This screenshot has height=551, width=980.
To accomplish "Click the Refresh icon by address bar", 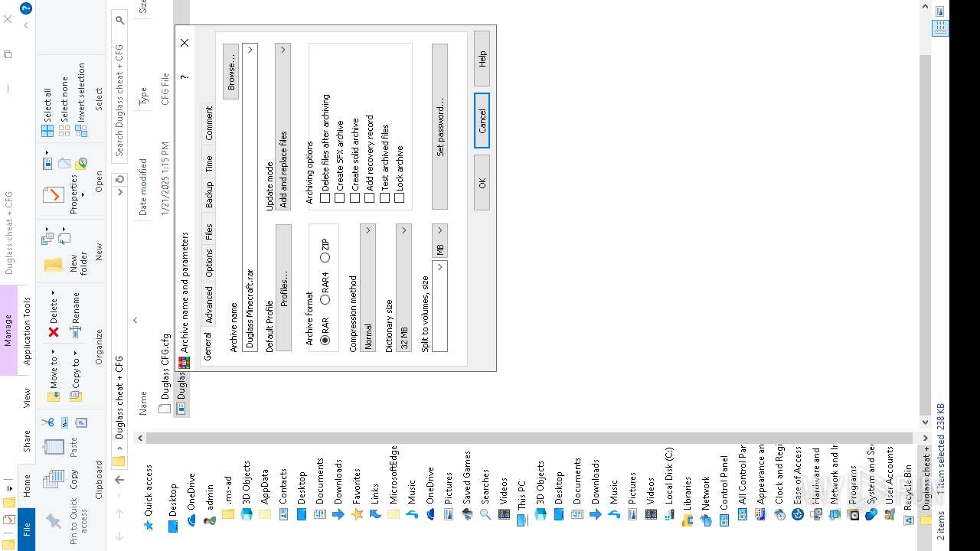I will tap(119, 179).
